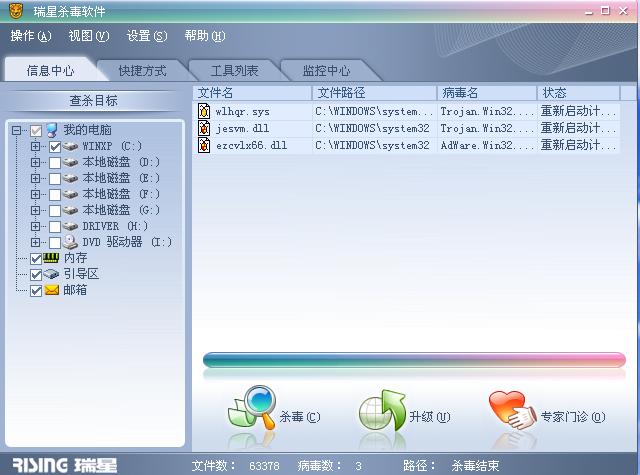Image resolution: width=640 pixels, height=475 pixels.
Task: Check the DVD 驱动器 (I:) checkbox
Action: coord(55,243)
